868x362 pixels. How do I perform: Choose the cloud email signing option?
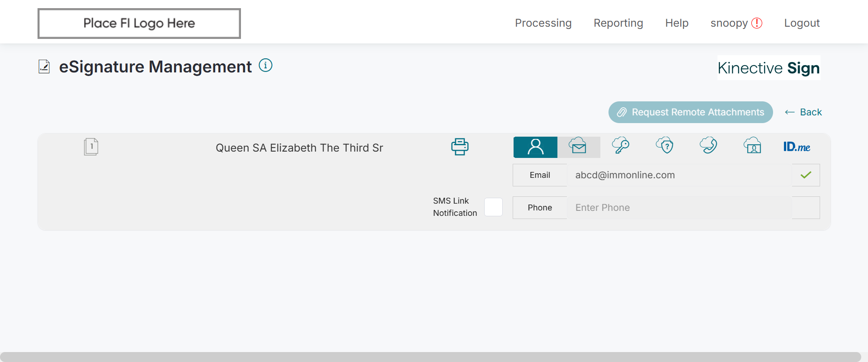click(x=578, y=147)
